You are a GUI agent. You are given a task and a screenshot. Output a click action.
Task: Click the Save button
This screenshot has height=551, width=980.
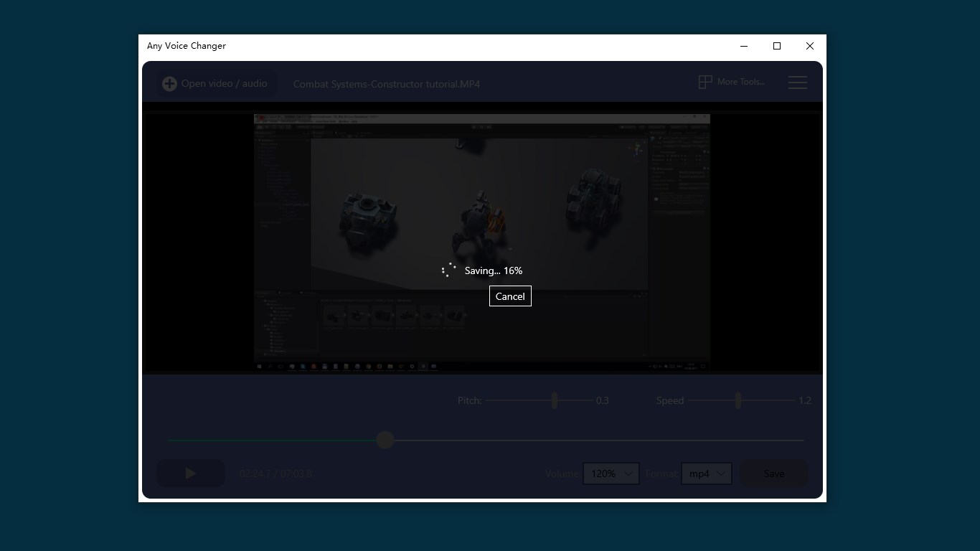(773, 474)
